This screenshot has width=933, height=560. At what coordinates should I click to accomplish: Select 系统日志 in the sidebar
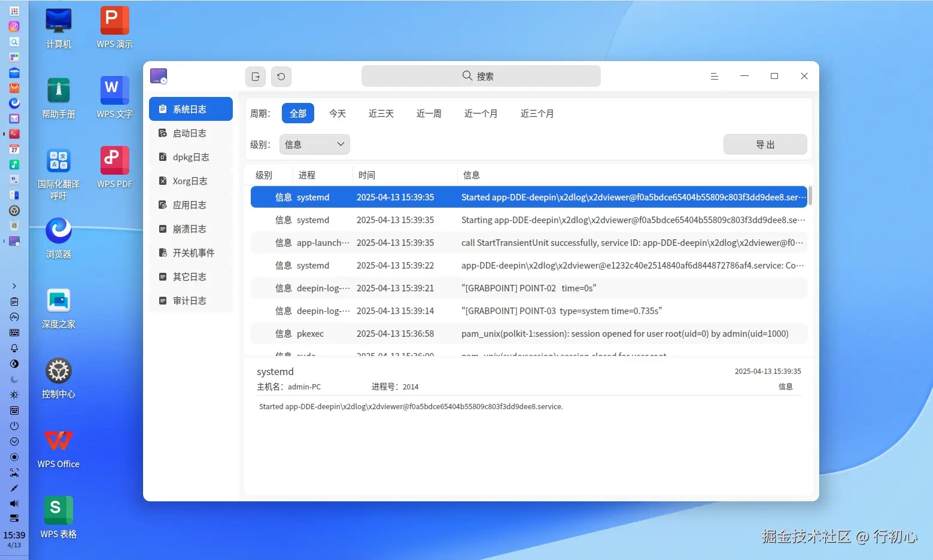[x=191, y=109]
